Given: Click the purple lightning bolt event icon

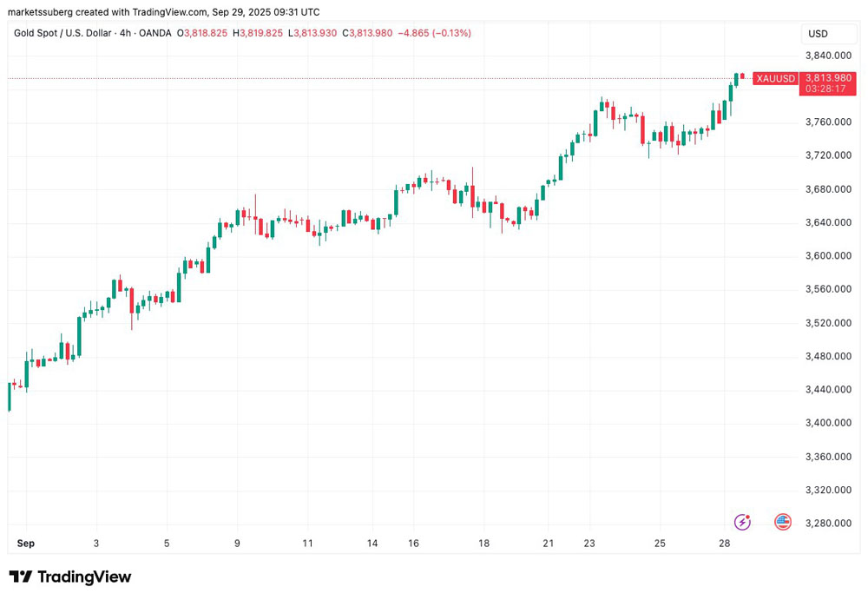Looking at the screenshot, I should pos(742,522).
